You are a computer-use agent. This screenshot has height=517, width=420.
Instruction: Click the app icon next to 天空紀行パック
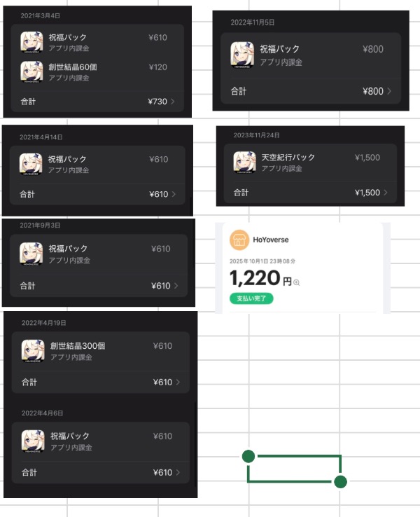pyautogui.click(x=244, y=163)
